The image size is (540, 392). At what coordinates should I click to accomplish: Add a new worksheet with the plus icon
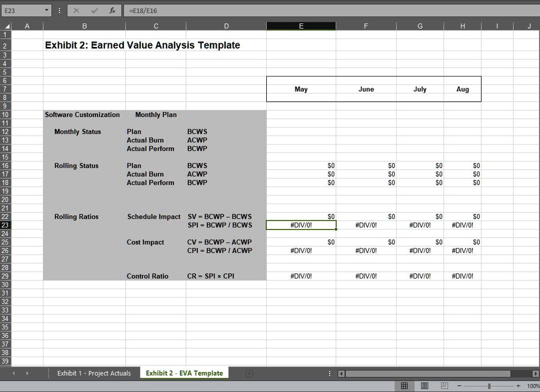(x=248, y=373)
